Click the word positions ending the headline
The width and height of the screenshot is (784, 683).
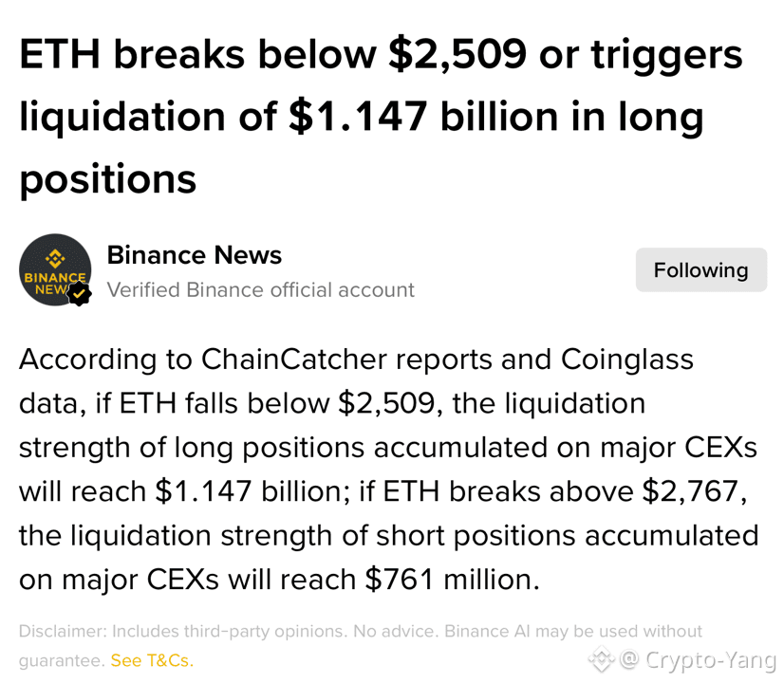(x=107, y=180)
